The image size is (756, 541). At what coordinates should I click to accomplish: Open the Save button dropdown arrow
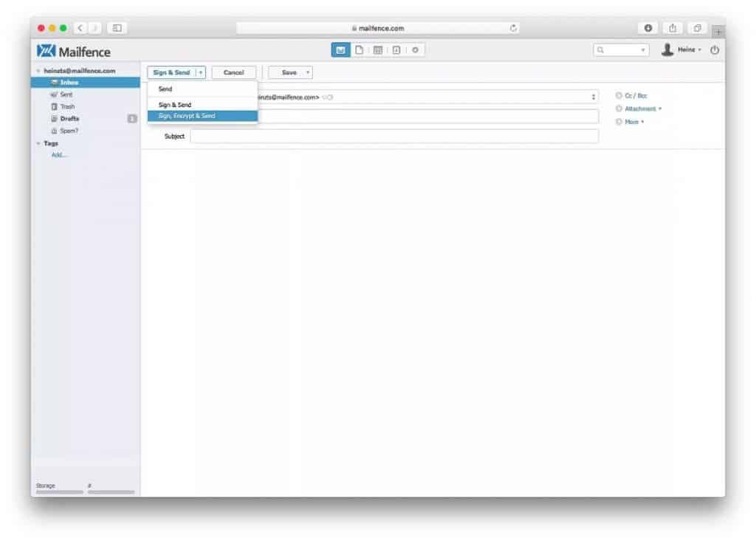(x=308, y=72)
